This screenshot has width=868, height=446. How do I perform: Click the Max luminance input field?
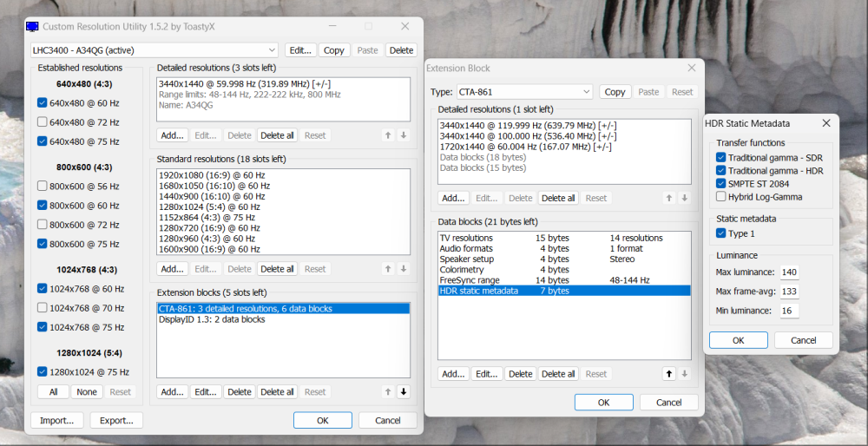[x=789, y=272]
